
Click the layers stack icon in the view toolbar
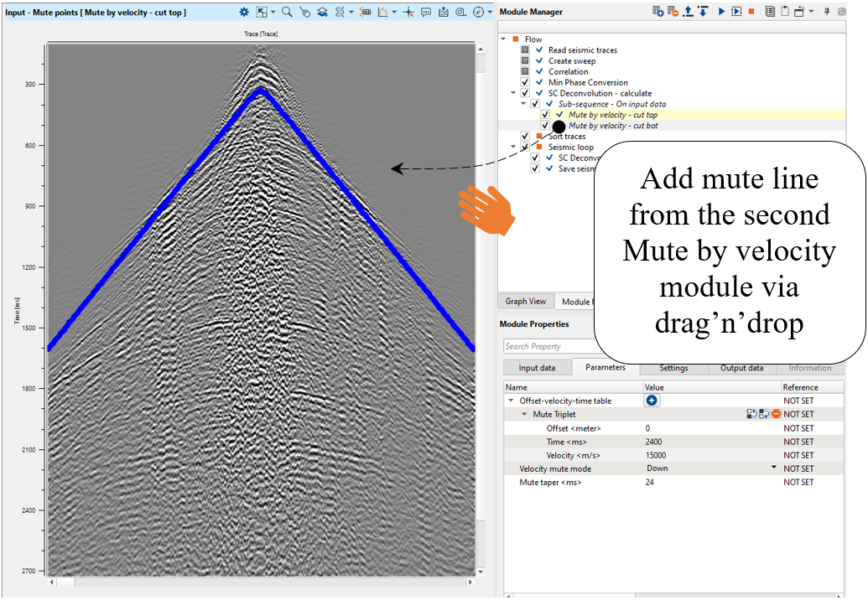(x=322, y=12)
